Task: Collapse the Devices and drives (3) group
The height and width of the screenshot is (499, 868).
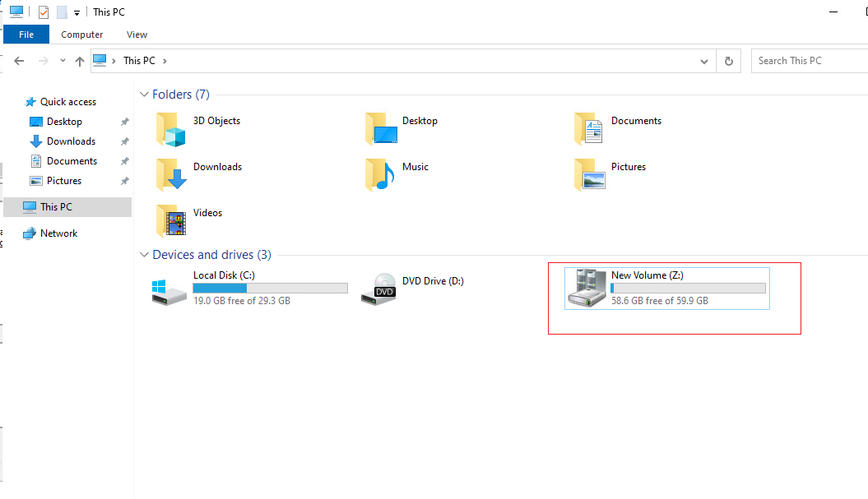Action: point(144,255)
